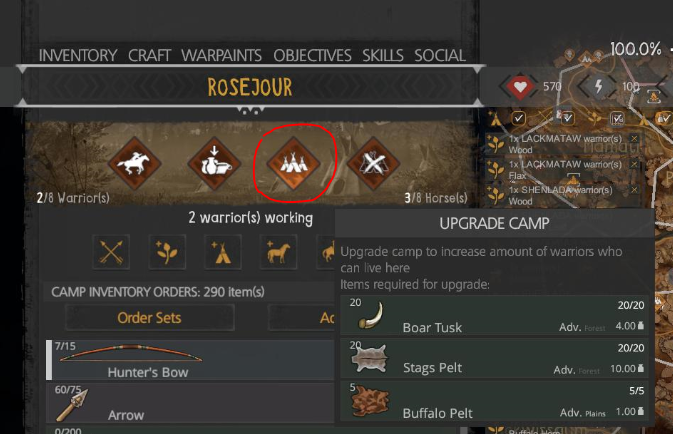Screen dimensions: 673x434
Task: Click the red heart health icon
Action: (520, 87)
